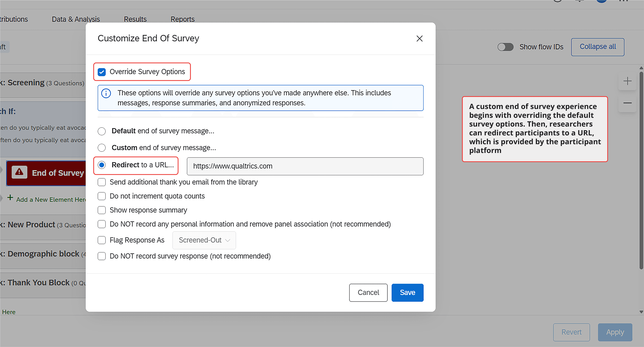This screenshot has width=644, height=347.
Task: Save the end of survey settings
Action: pos(407,292)
